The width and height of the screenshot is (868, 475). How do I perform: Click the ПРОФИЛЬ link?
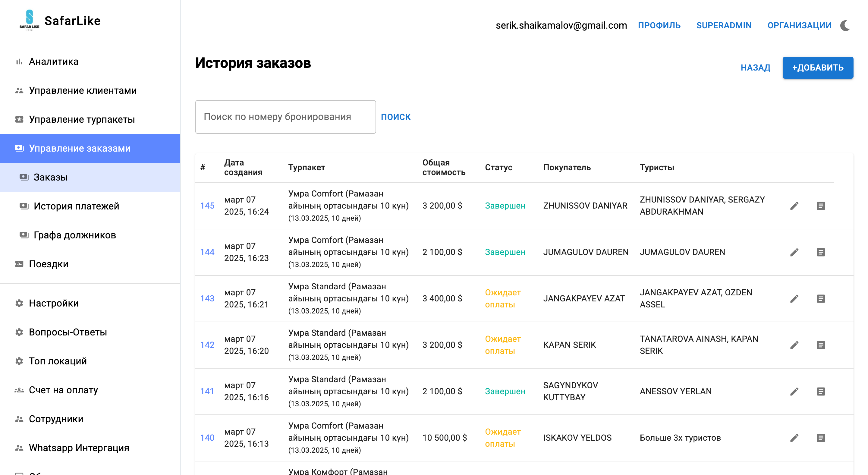pos(659,25)
